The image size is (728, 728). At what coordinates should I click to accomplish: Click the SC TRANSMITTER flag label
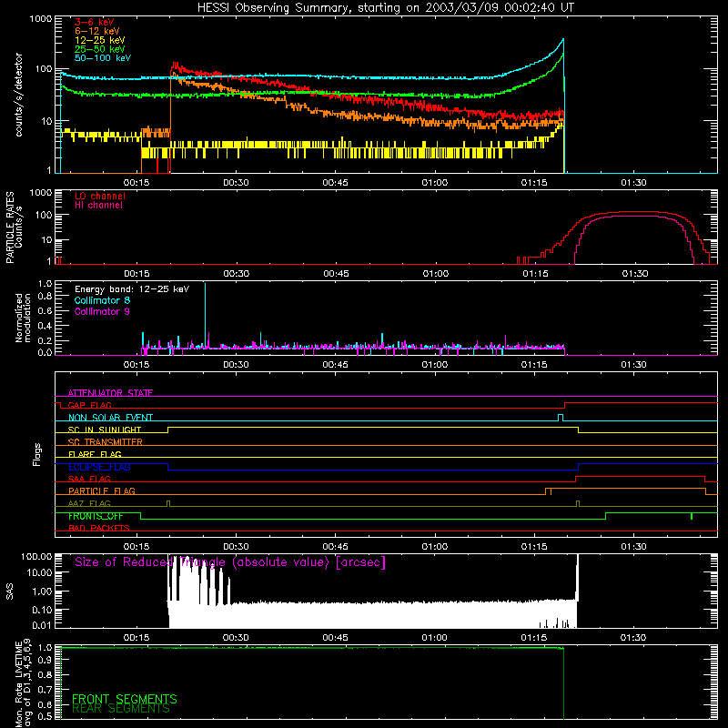(x=106, y=441)
